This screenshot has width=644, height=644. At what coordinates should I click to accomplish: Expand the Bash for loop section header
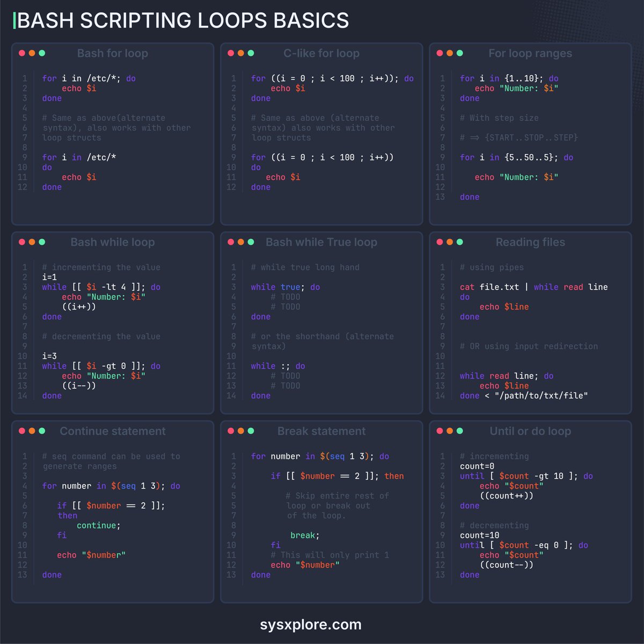113,53
